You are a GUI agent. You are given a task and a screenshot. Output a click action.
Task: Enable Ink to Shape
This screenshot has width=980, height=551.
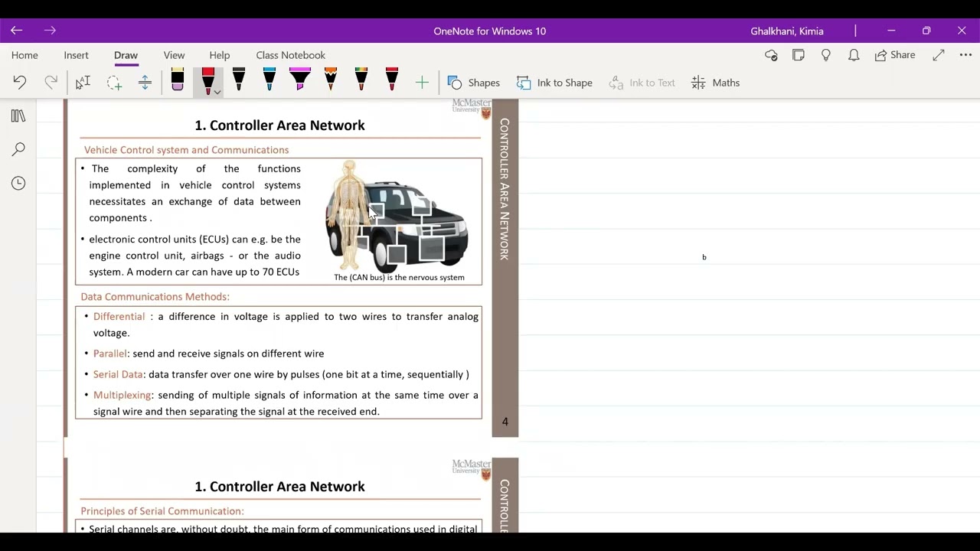tap(554, 83)
